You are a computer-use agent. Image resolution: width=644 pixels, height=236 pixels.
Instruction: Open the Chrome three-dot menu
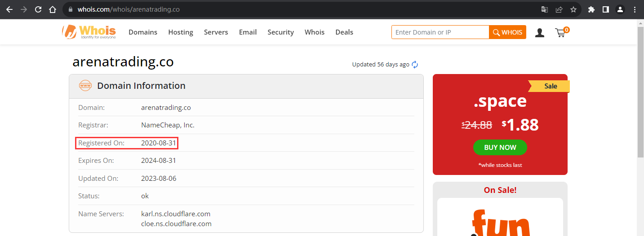pyautogui.click(x=635, y=9)
